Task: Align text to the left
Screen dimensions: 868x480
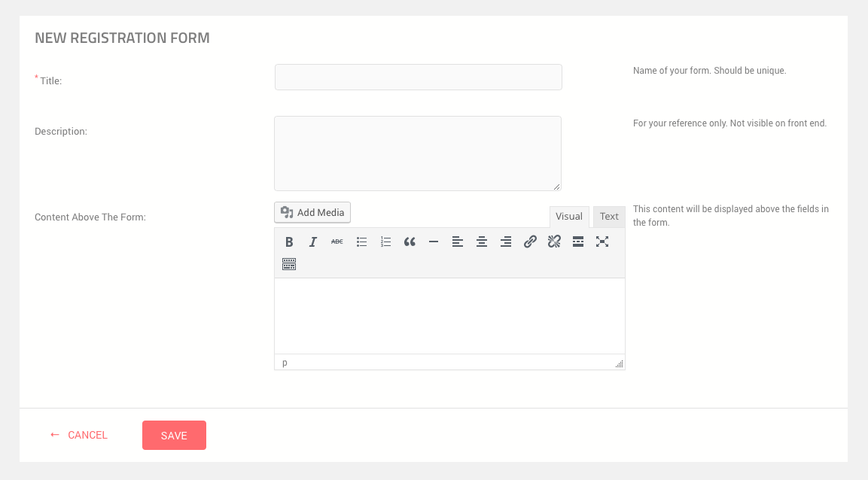Action: click(458, 242)
